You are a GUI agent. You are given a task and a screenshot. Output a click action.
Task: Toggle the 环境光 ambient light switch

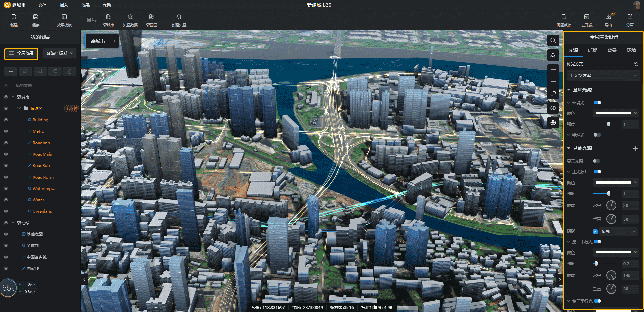pos(597,103)
